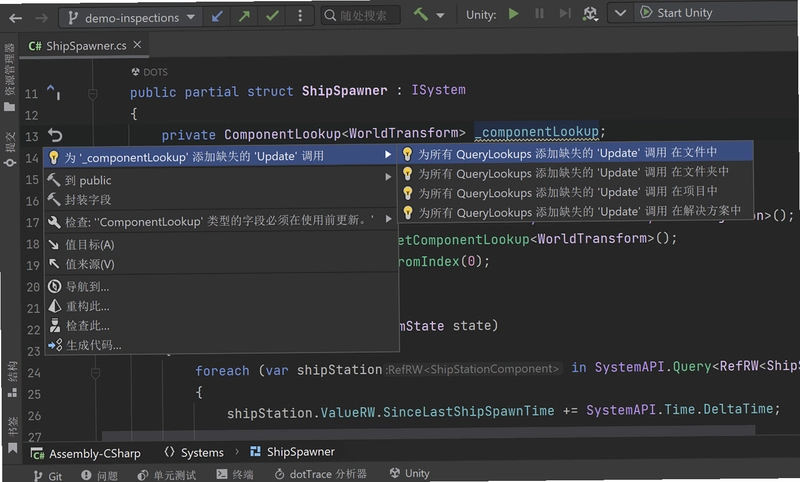The width and height of the screenshot is (800, 482).
Task: Click the commit checkmark icon
Action: click(x=272, y=16)
